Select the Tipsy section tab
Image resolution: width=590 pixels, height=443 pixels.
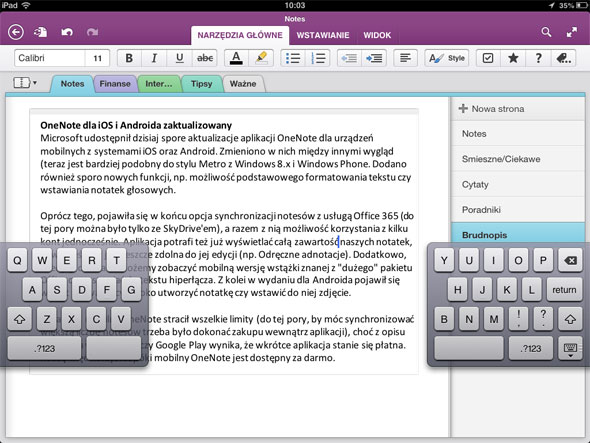tap(201, 84)
